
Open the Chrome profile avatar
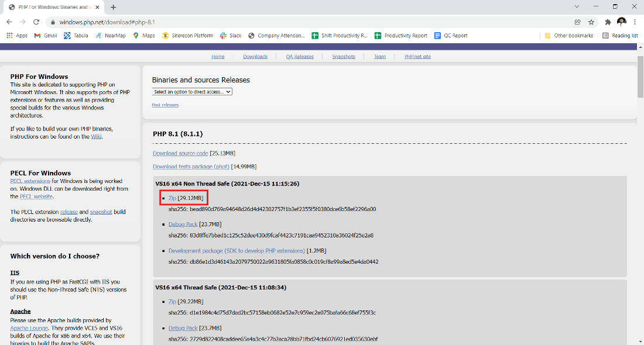coord(621,22)
